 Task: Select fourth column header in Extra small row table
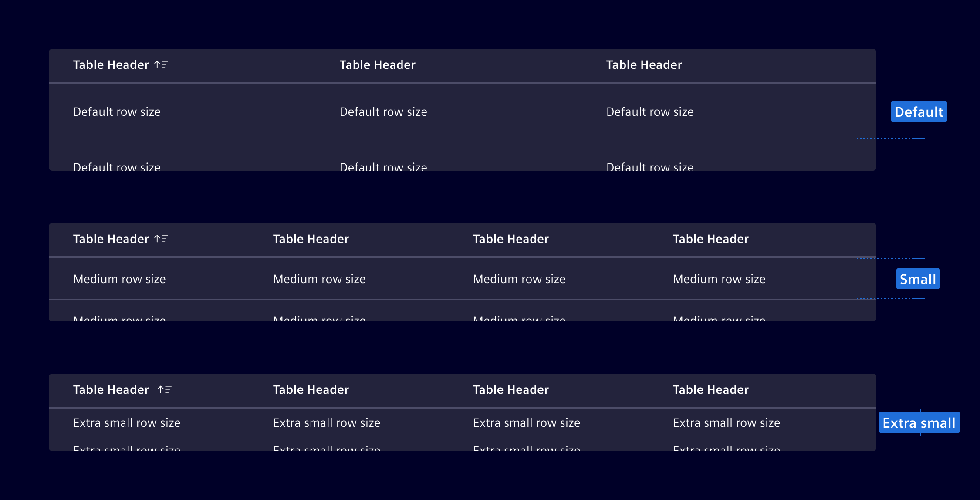(710, 390)
